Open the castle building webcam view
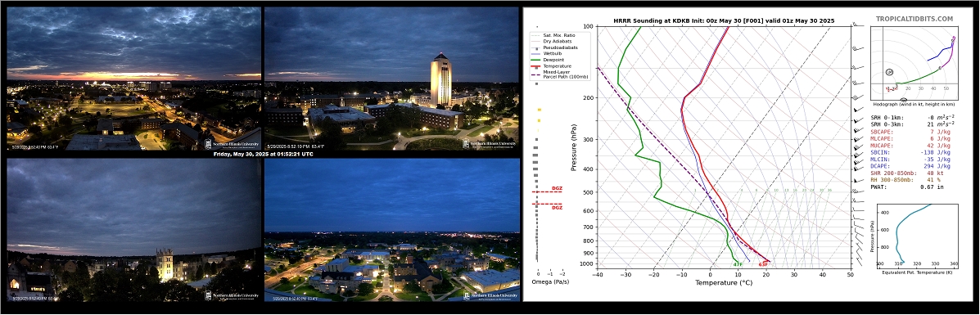The height and width of the screenshot is (315, 980). coord(133,230)
